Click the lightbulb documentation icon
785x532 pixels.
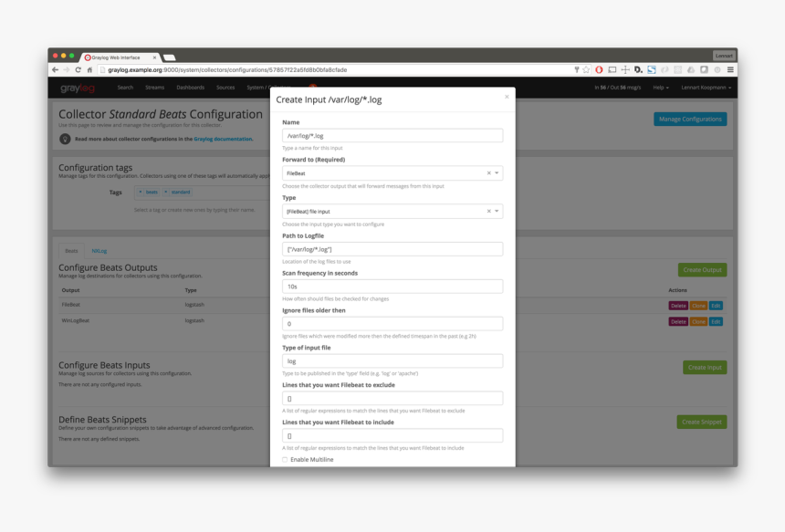point(65,139)
